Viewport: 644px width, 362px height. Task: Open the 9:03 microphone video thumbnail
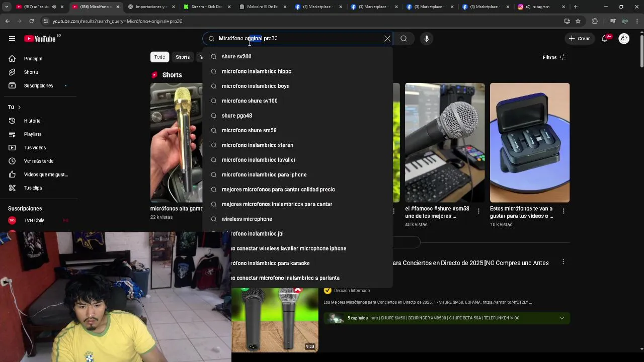click(275, 320)
